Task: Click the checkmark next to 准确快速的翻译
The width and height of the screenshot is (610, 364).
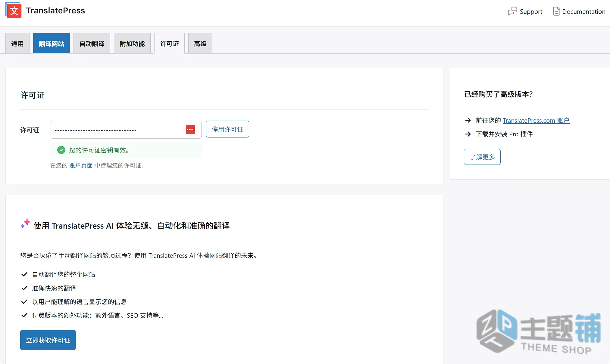Action: tap(24, 288)
